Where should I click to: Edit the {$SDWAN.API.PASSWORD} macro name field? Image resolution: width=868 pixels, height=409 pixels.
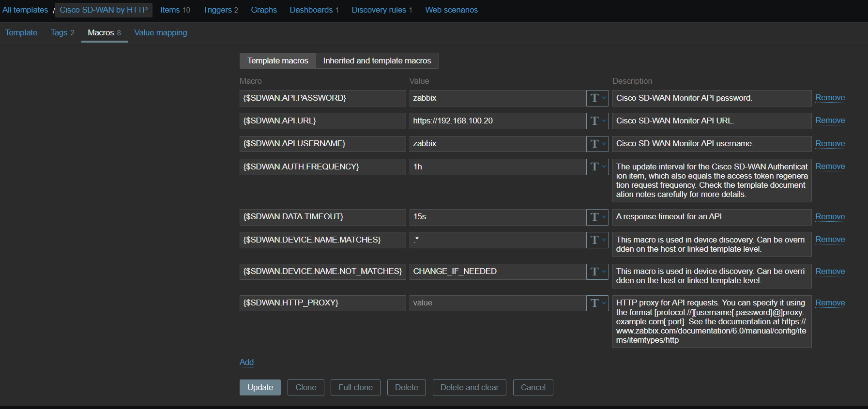pyautogui.click(x=323, y=98)
